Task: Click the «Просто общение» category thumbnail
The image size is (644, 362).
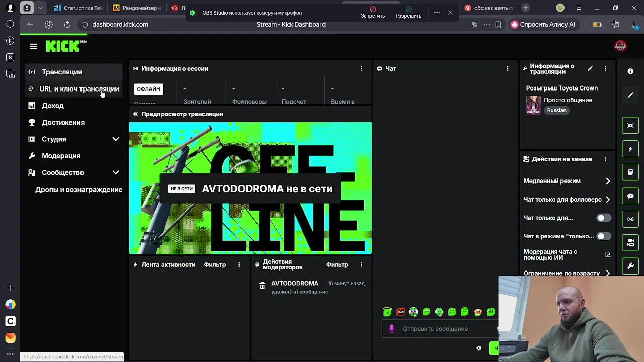Action: [x=533, y=105]
